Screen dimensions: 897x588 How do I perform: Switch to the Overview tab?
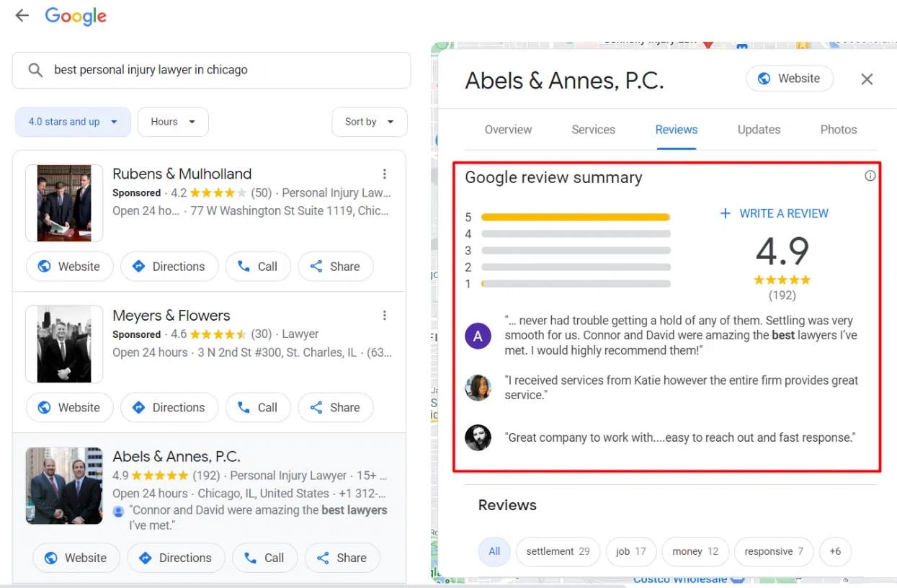point(508,130)
